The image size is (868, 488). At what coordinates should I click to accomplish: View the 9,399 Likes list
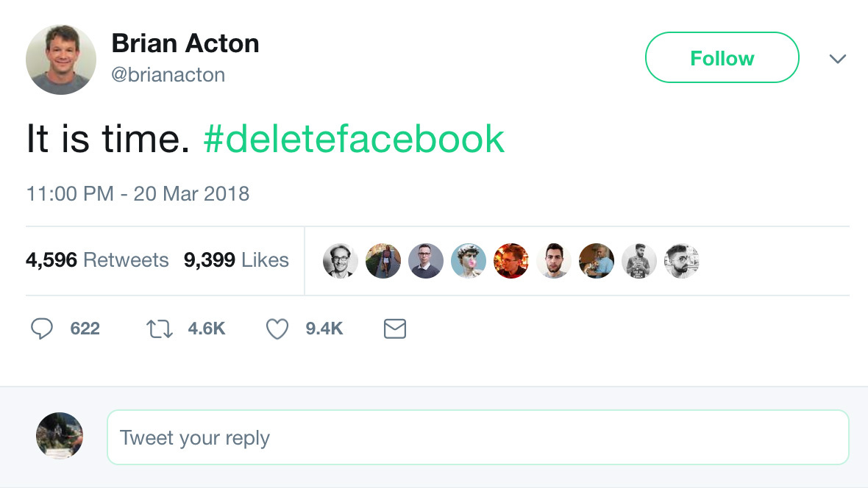(236, 259)
